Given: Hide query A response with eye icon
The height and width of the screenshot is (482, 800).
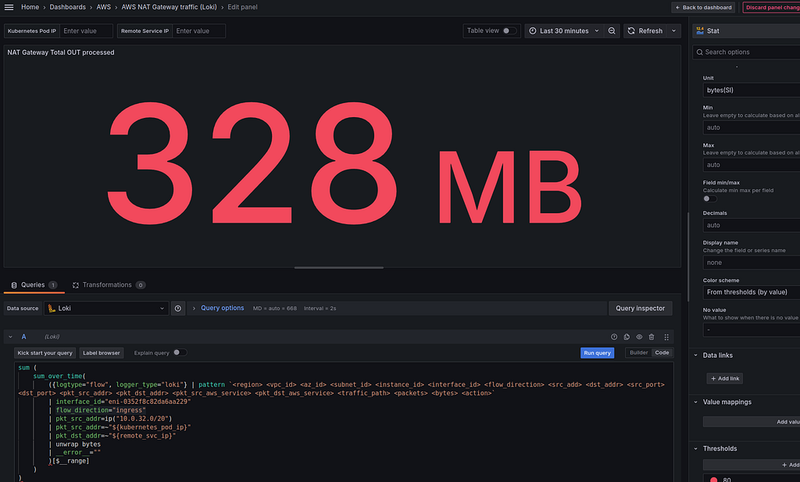Looking at the screenshot, I should pos(639,337).
